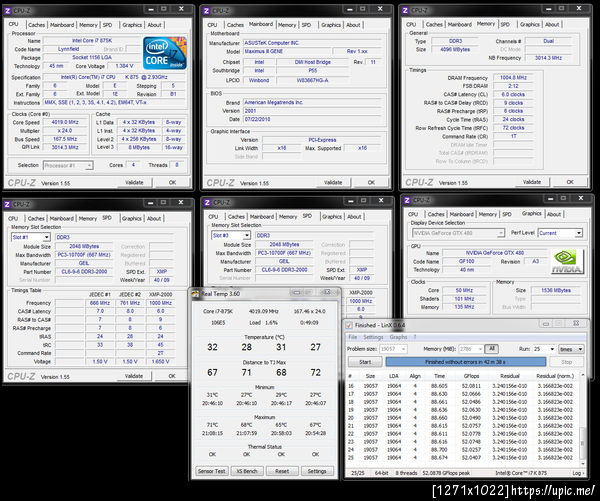The width and height of the screenshot is (600, 501).
Task: Open the LinX Problem size dropdown
Action: click(x=403, y=349)
